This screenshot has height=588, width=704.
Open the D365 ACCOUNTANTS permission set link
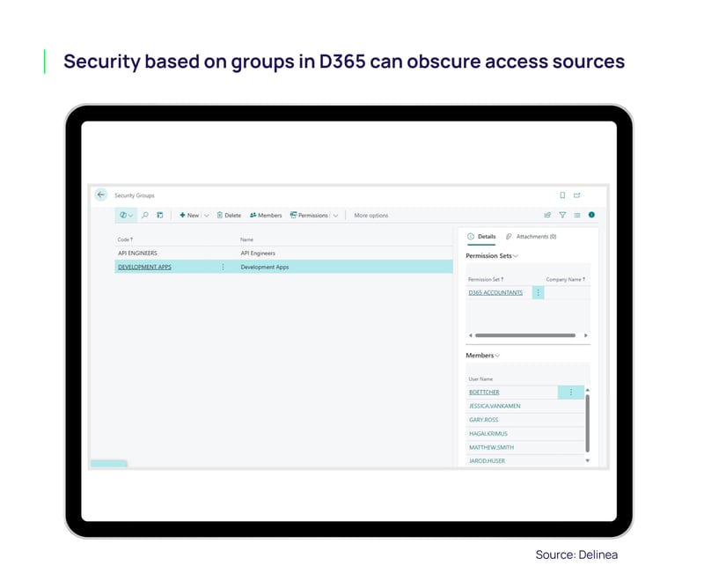(495, 292)
